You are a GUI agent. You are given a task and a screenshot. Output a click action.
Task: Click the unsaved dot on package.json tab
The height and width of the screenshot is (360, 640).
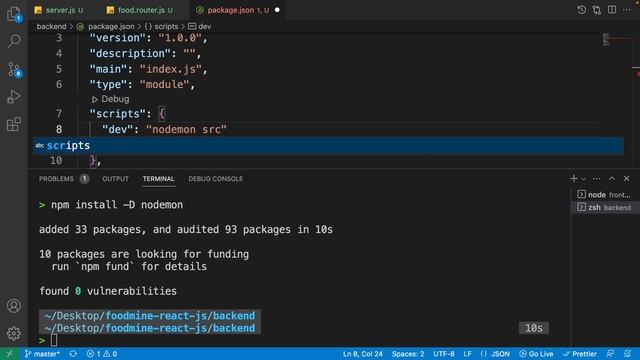point(277,10)
